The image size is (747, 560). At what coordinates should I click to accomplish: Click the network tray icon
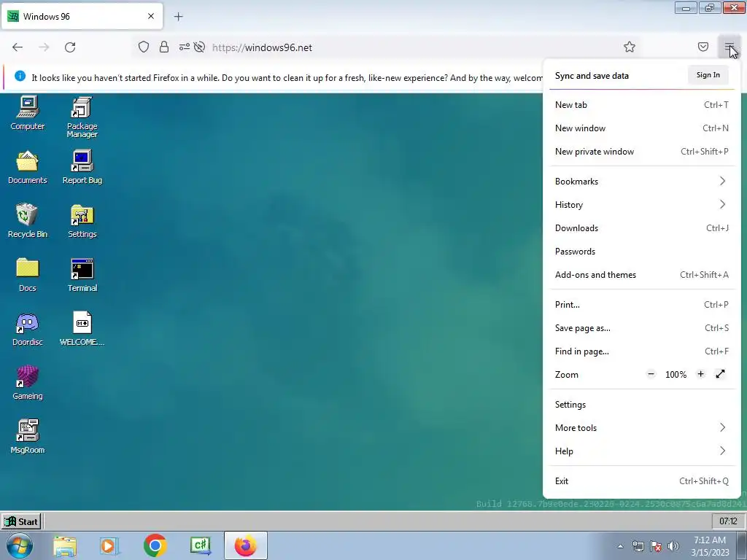click(x=638, y=546)
